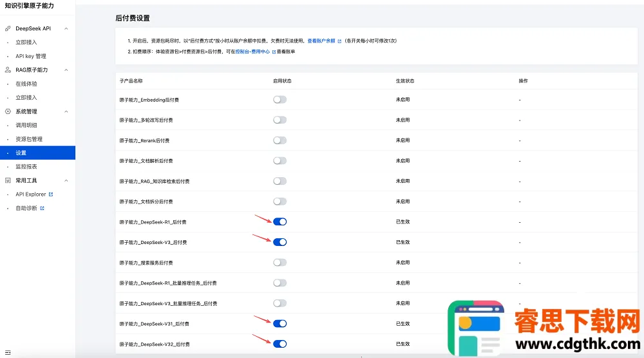Toggle DeepSeek-V3_批量推理任务_后付费 switch
The height and width of the screenshot is (358, 644).
[x=279, y=303]
